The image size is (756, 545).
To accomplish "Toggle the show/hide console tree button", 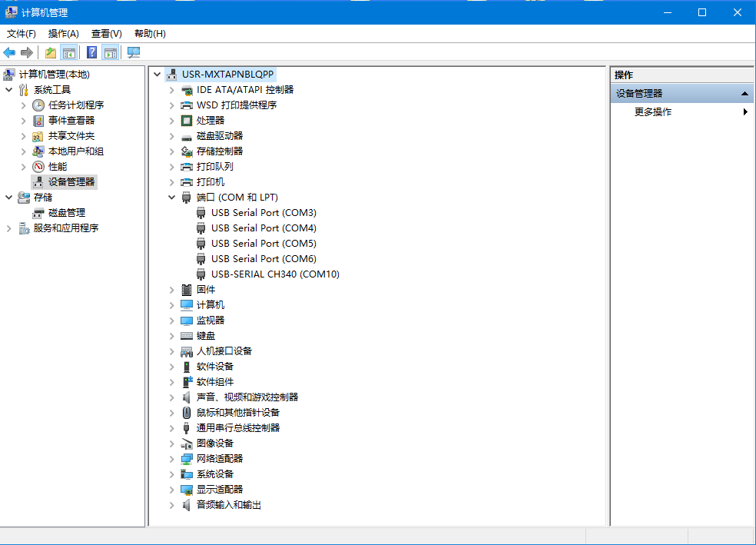I will [x=69, y=52].
